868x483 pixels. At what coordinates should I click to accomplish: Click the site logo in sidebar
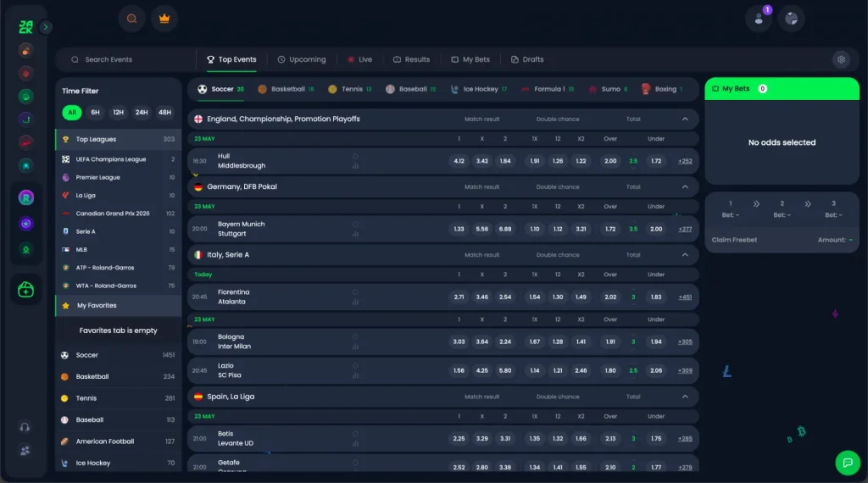tap(25, 26)
